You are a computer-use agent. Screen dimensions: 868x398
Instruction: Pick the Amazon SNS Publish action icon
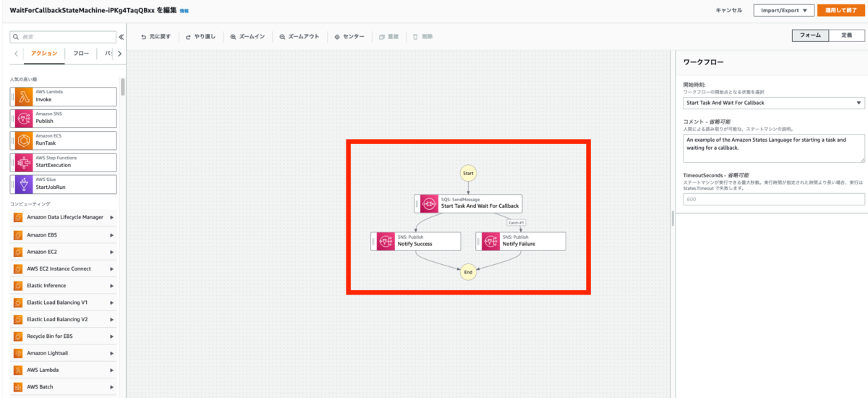pyautogui.click(x=23, y=118)
